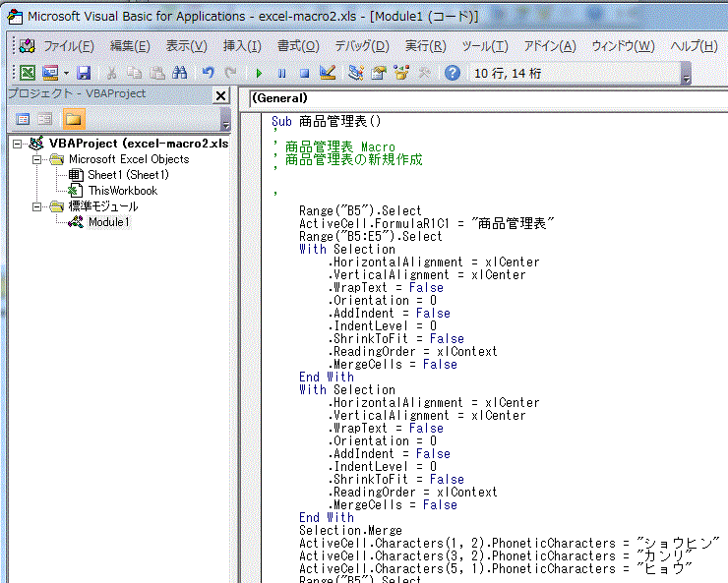Click the Reset stop square icon

tap(305, 74)
